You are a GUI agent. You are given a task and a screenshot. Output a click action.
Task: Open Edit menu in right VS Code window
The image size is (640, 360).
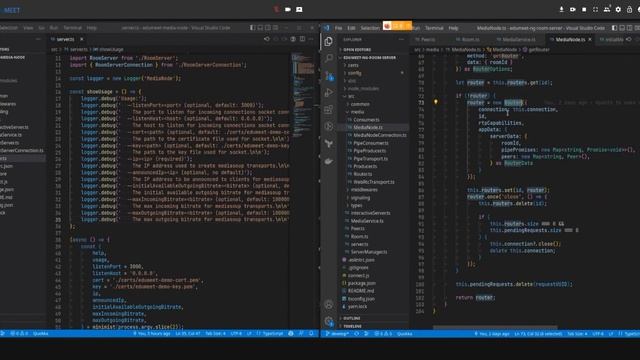pos(351,28)
